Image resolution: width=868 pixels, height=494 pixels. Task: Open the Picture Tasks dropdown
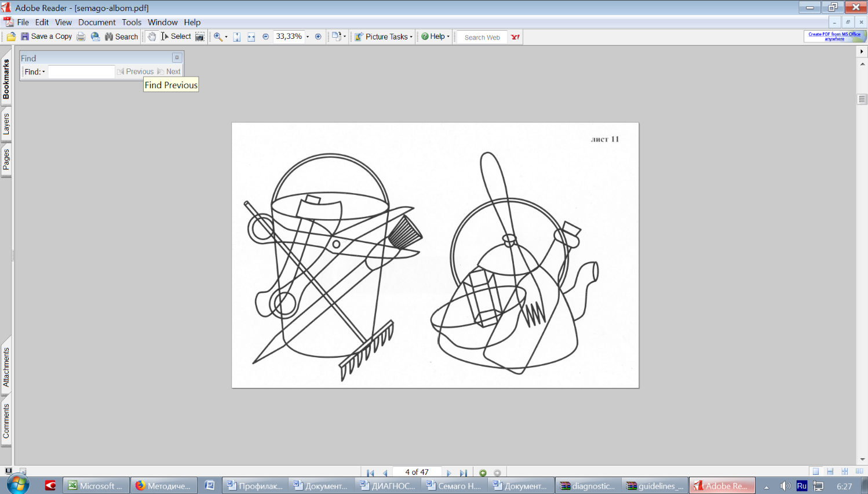click(x=384, y=37)
